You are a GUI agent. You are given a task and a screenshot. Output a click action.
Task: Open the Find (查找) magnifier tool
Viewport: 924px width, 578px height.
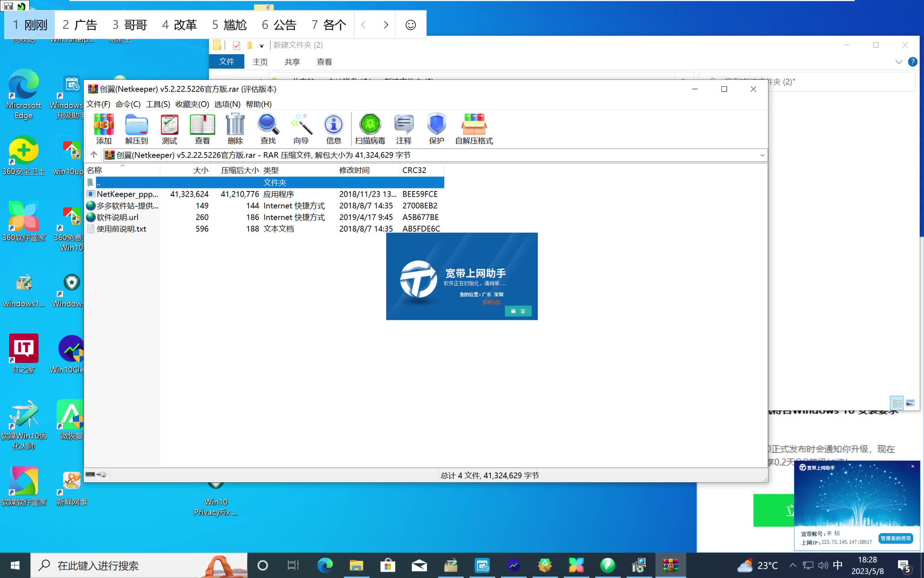pos(268,129)
